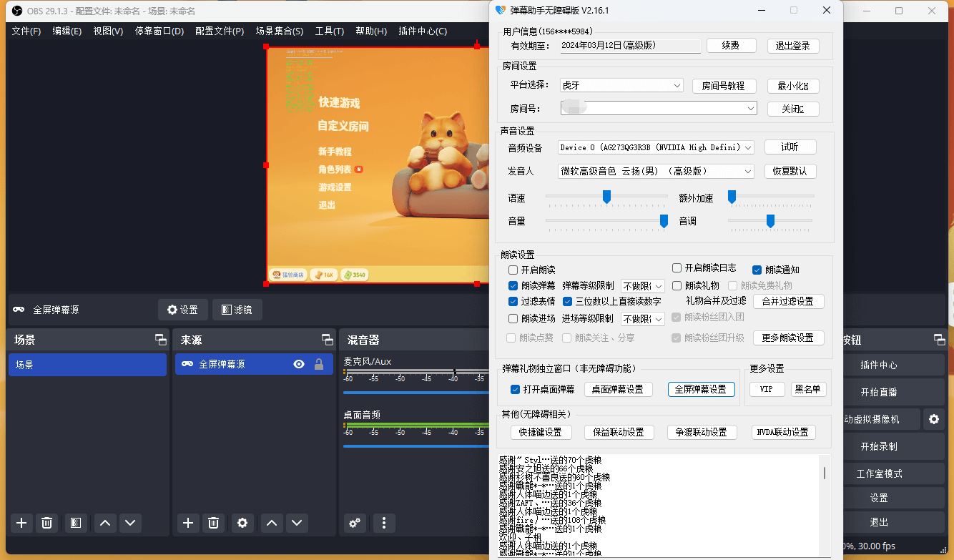Viewport: 954px width, 560px height.
Task: Uncheck the 朗读通知 checkbox
Action: point(757,270)
